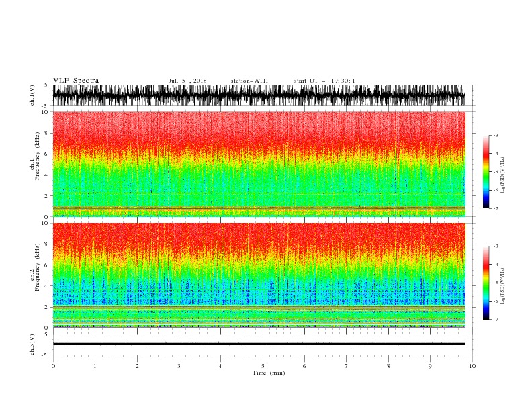Screen dimensions: 532x411
Task: Click the date 'Jul. 5, 2018' text
Action: click(x=187, y=81)
